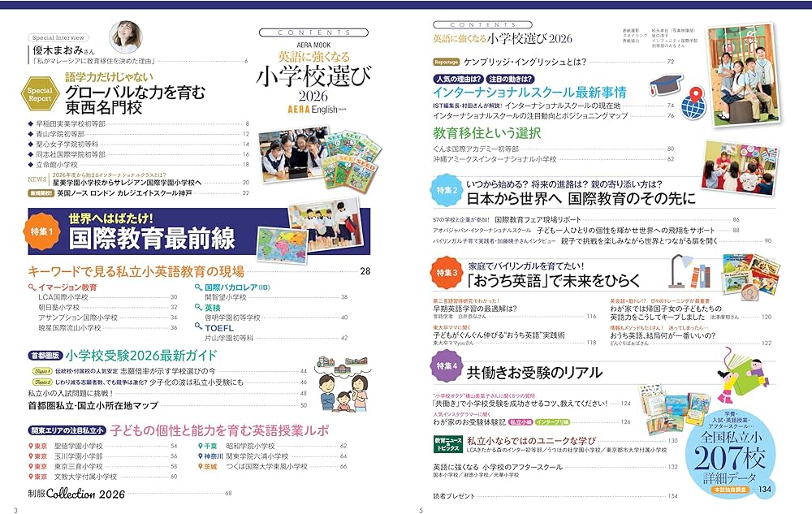Viewport: 812px width, 514px height.
Task: Open the 特集4 共働きお受験のリアル badge
Action: coord(447,365)
